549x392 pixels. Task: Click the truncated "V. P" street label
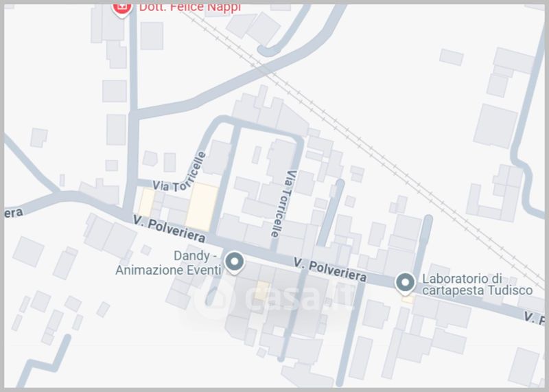point(534,318)
